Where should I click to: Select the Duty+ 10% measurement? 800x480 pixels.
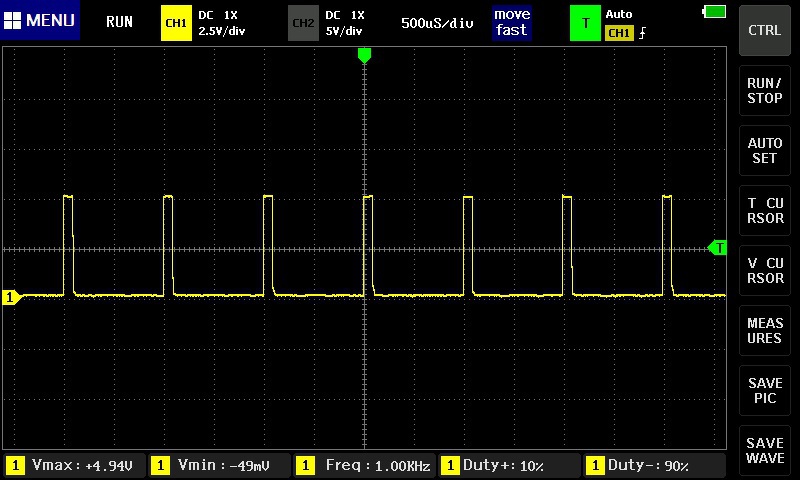(x=510, y=465)
